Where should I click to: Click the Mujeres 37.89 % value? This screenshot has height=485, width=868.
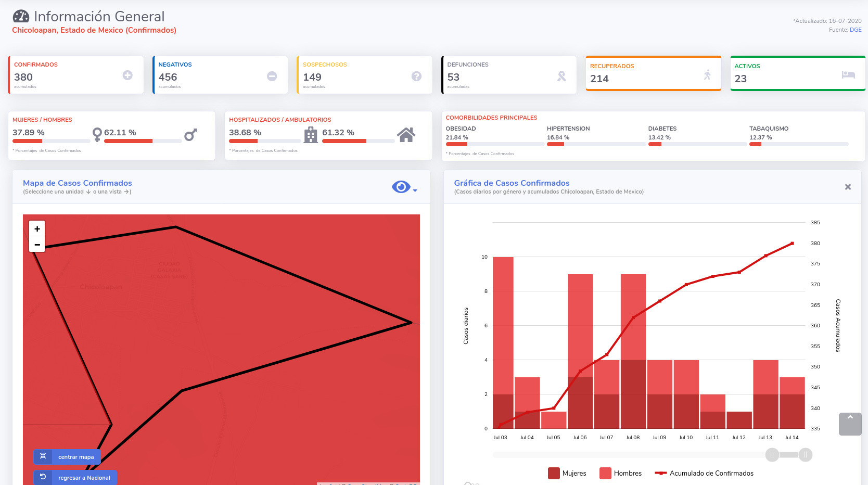[29, 133]
